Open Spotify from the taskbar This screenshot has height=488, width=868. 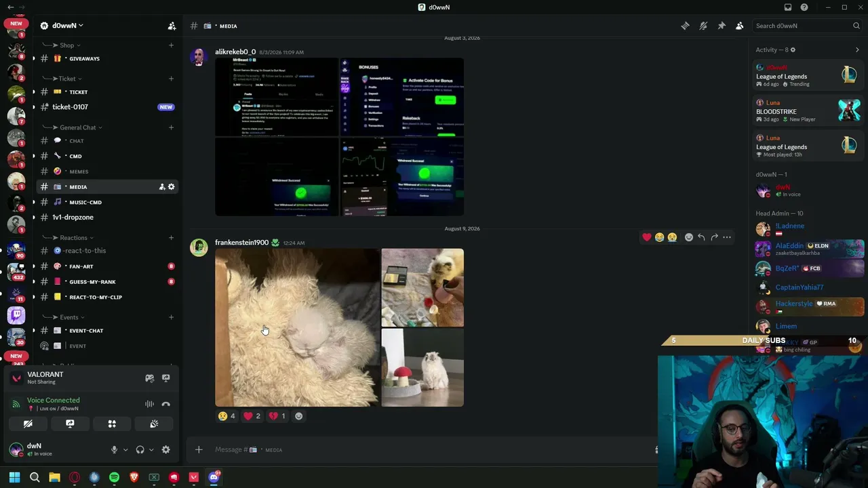tap(114, 478)
